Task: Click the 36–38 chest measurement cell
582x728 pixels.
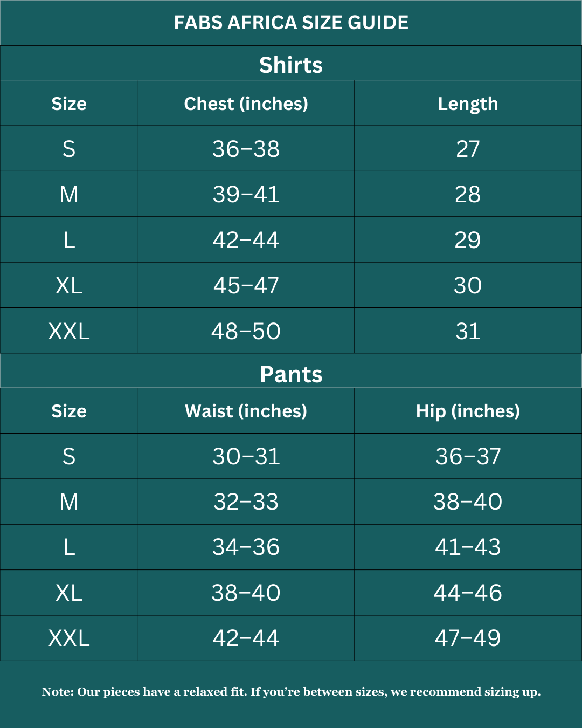Action: pyautogui.click(x=246, y=149)
